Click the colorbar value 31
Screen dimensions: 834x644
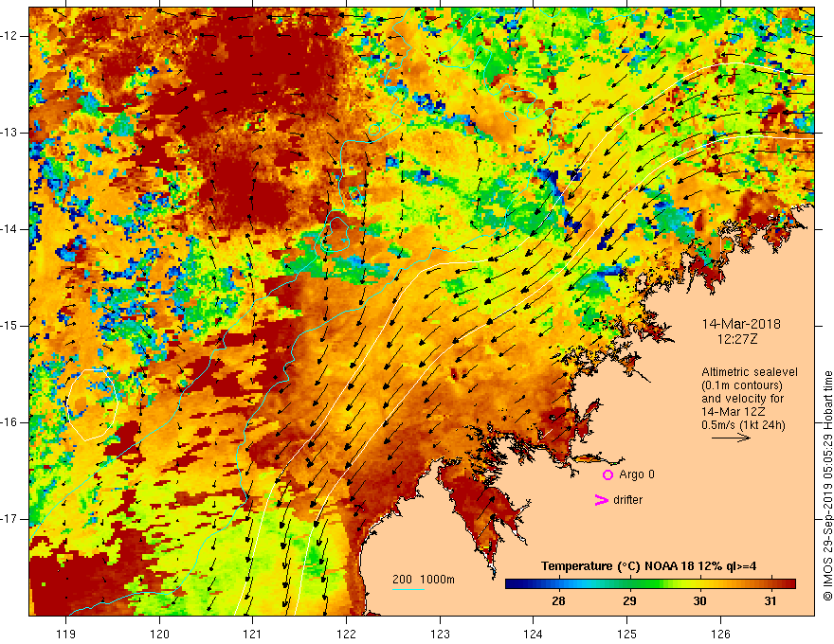click(771, 601)
